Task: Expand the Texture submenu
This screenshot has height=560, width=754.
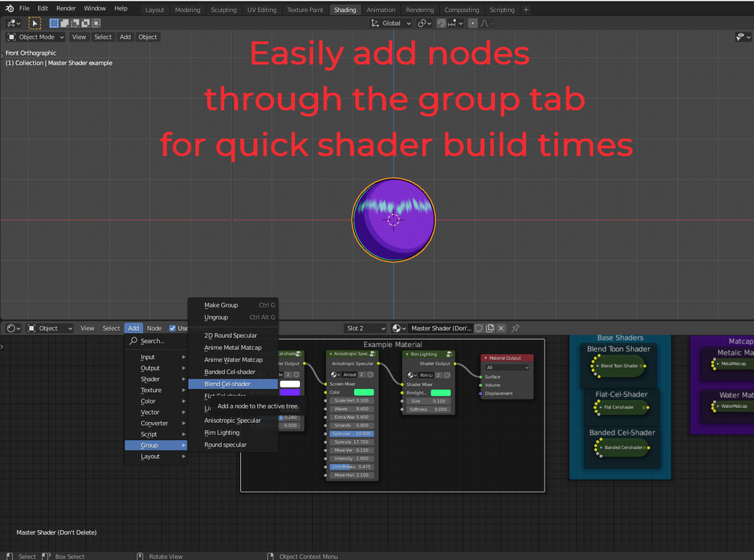Action: coord(156,391)
